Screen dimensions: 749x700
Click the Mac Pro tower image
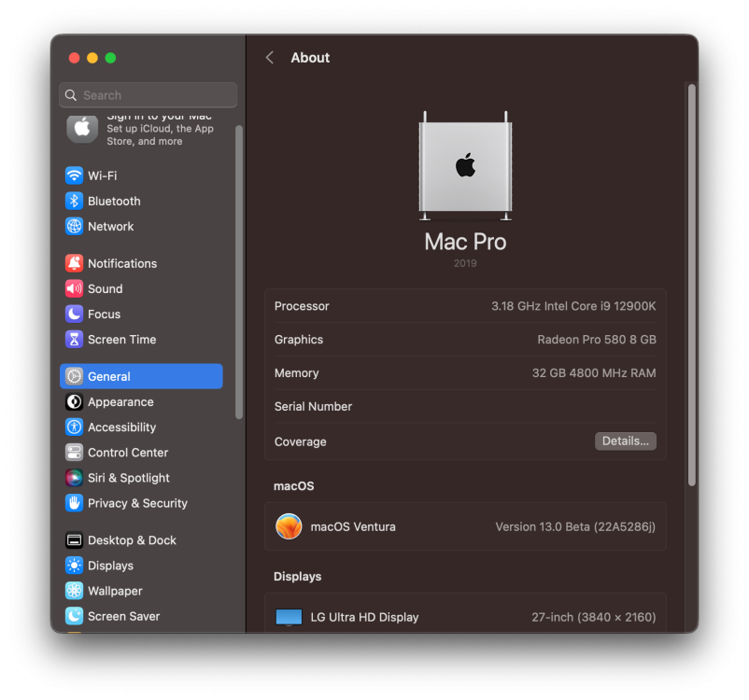pos(465,166)
